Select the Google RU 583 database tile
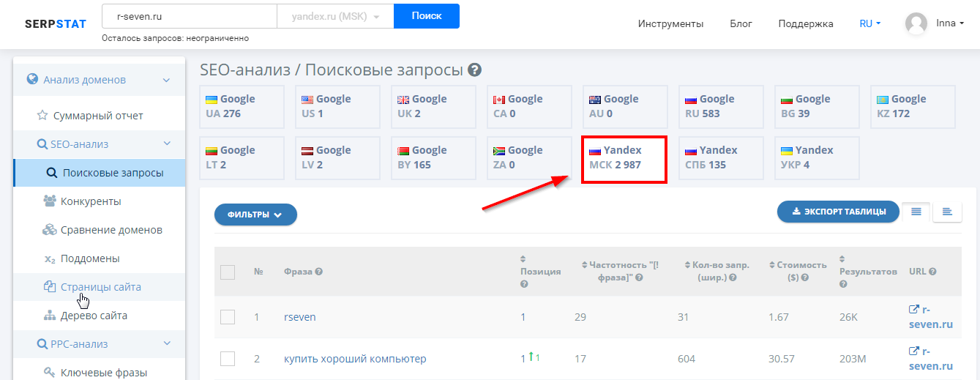This screenshot has height=380, width=980. [x=721, y=106]
